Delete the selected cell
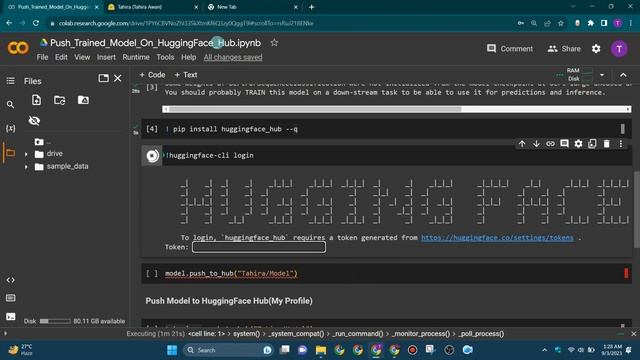The image size is (640, 360). point(607,144)
